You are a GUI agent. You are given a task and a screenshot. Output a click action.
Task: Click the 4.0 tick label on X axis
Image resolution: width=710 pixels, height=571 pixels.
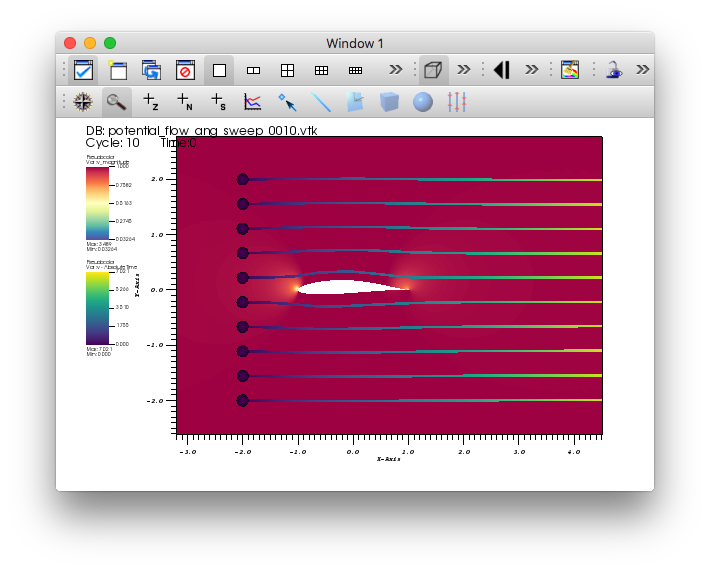(x=574, y=452)
